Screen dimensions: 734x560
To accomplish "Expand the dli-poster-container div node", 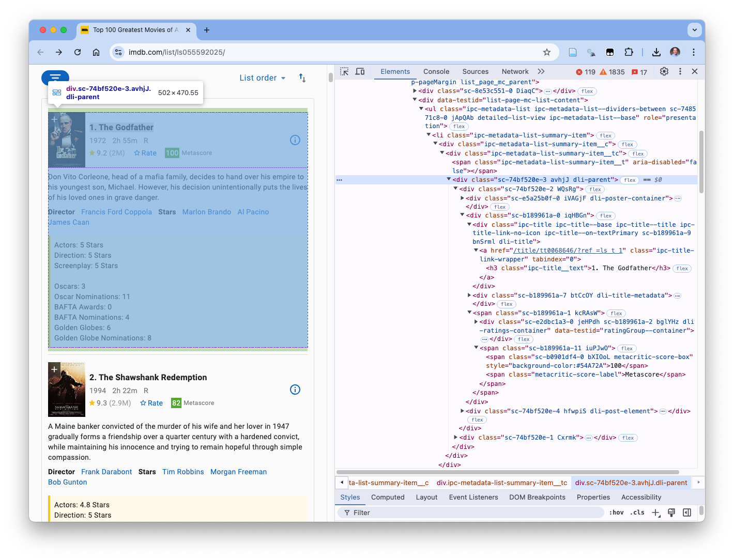I will (462, 198).
